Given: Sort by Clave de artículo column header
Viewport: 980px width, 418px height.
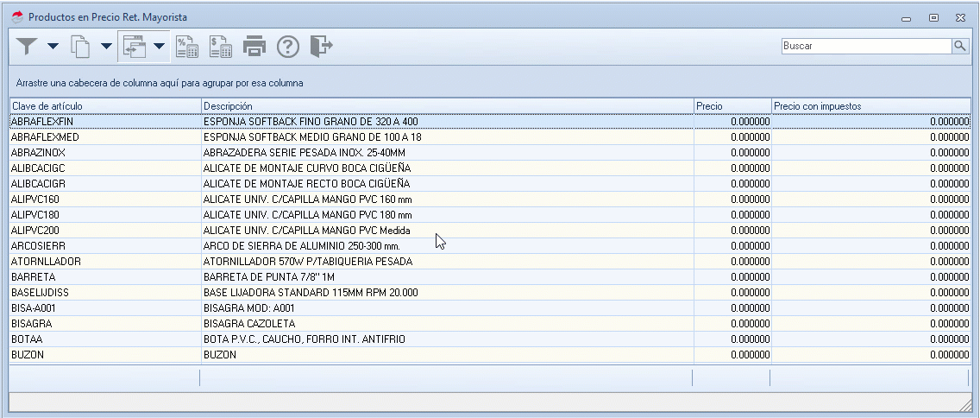Looking at the screenshot, I should point(104,106).
